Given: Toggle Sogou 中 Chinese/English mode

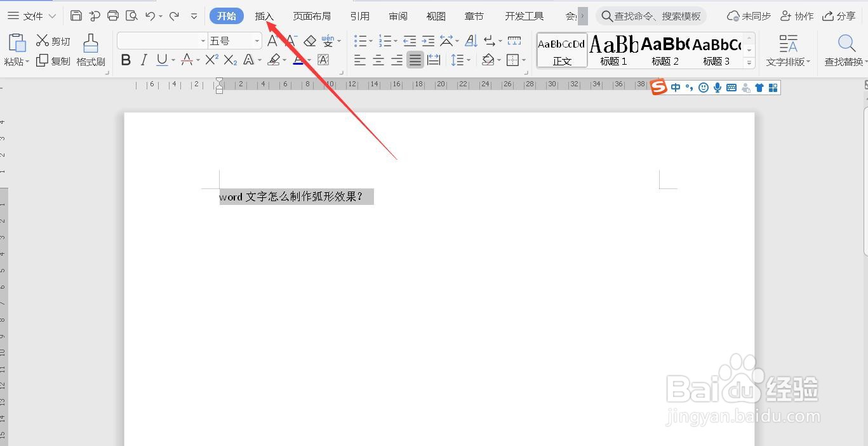Looking at the screenshot, I should point(675,88).
